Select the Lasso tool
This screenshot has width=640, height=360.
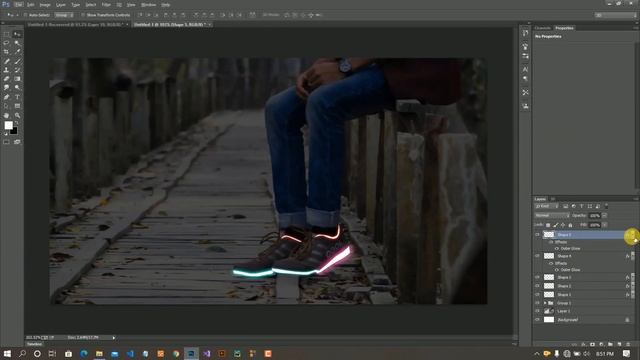click(7, 43)
